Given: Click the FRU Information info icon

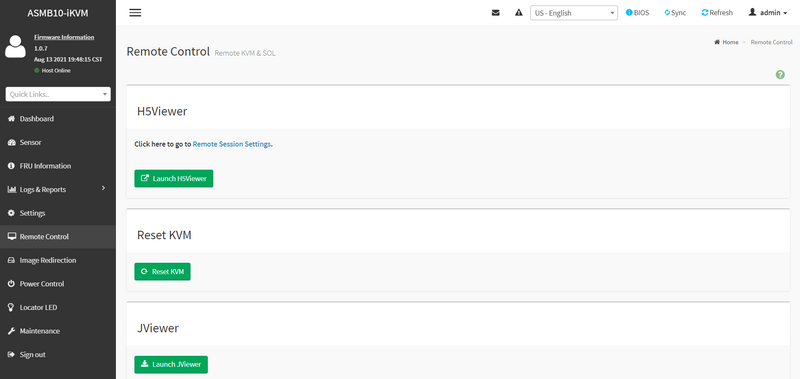Looking at the screenshot, I should tap(11, 166).
